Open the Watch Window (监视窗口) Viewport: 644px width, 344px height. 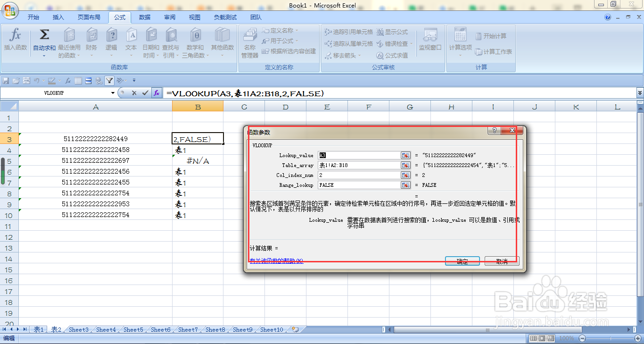(x=430, y=40)
